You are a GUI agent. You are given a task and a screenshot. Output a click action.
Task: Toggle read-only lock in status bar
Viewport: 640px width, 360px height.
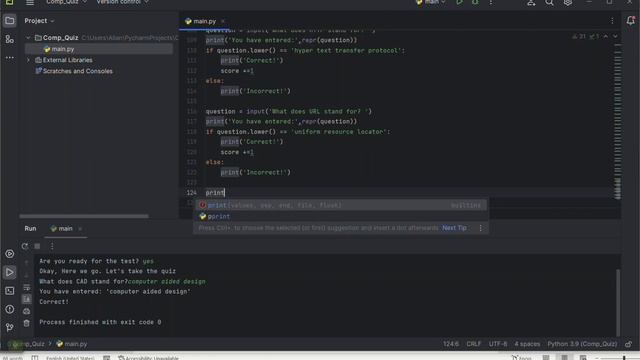[629, 344]
